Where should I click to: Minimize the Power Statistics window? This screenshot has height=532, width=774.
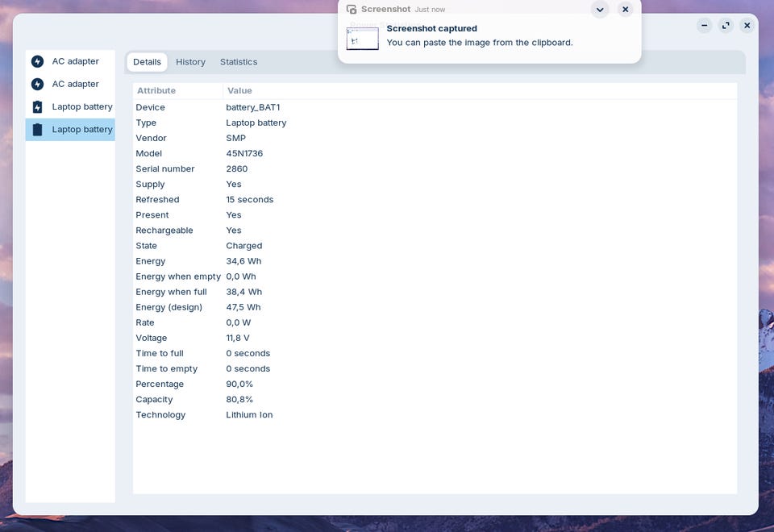(x=705, y=25)
